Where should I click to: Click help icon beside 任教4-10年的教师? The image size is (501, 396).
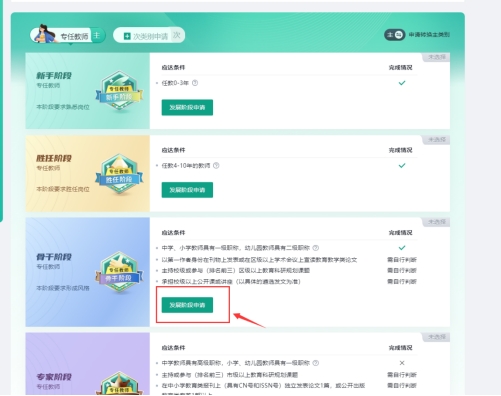point(216,165)
